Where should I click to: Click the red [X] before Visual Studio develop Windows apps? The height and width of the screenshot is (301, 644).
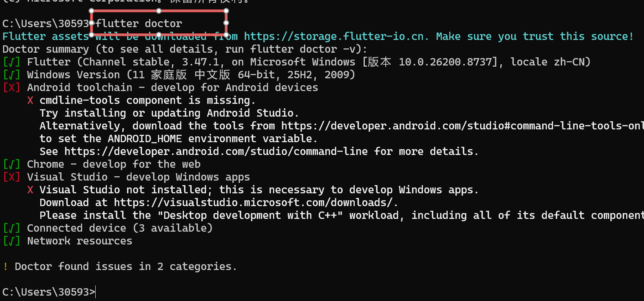click(12, 177)
